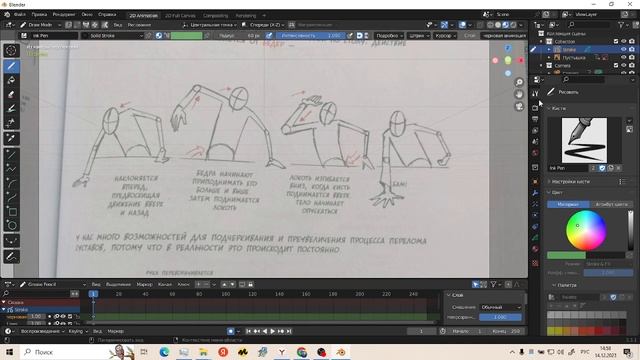Open the Окно menu
The height and width of the screenshot is (360, 640).
point(87,15)
